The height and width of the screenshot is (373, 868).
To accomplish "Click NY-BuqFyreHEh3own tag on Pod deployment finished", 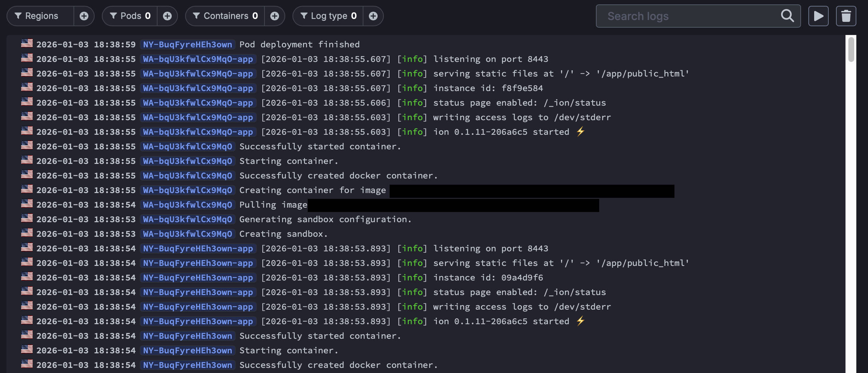I will pos(187,44).
